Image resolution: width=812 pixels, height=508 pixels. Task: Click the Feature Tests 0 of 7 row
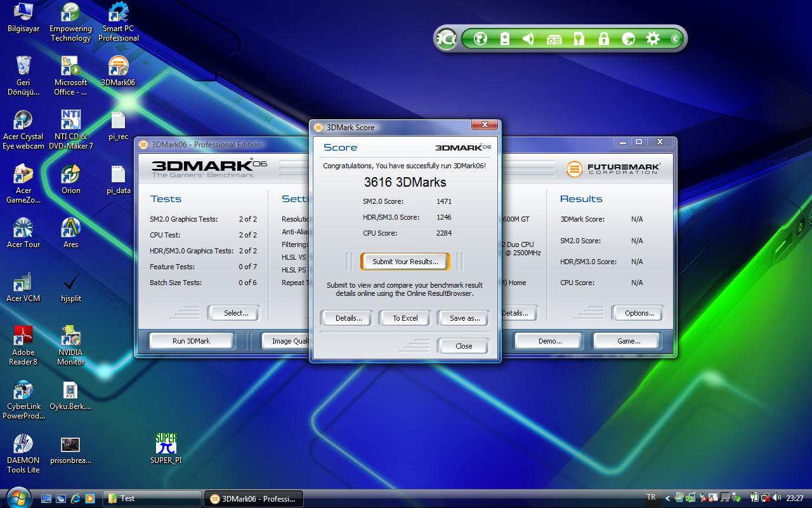203,267
